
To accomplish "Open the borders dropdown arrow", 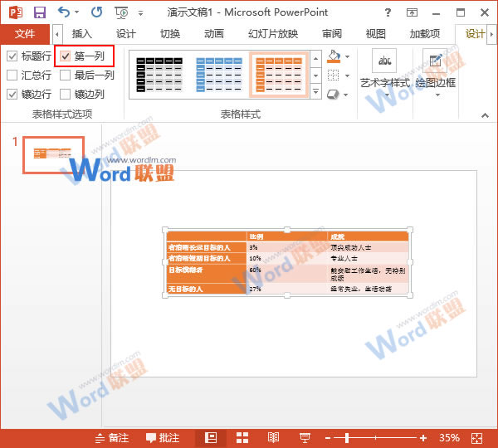I will [347, 75].
